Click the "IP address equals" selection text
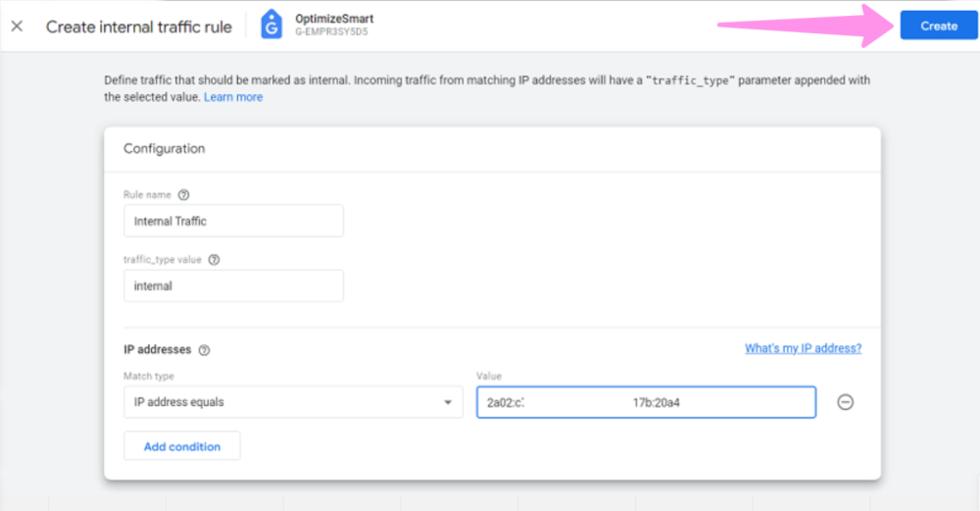This screenshot has height=511, width=980. pos(179,402)
